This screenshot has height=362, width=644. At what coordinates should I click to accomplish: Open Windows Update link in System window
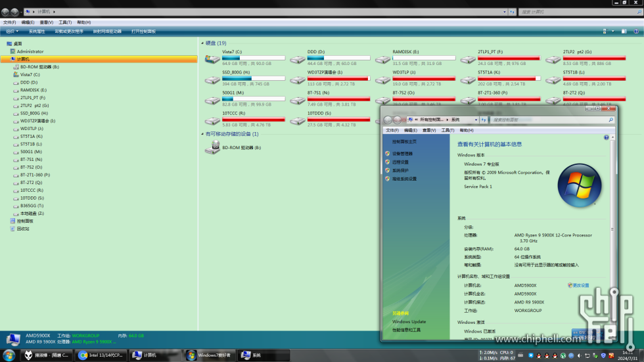[409, 322]
